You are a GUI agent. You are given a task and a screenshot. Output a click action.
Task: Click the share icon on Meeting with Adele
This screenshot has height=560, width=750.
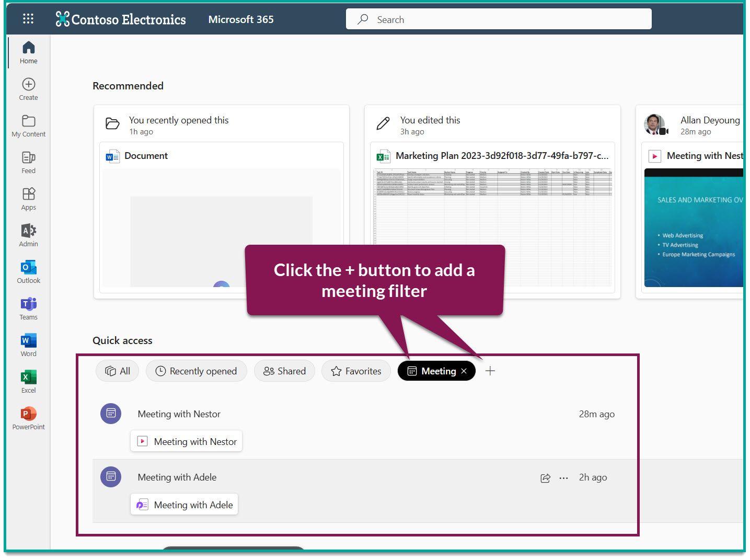(545, 477)
